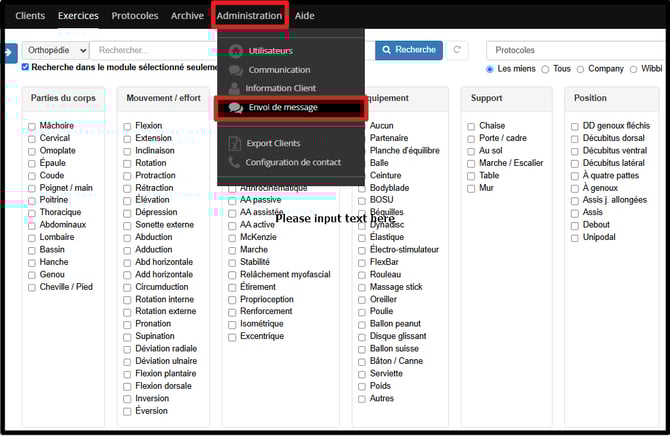This screenshot has width=670, height=436.
Task: Click the Utilisateurs icon in dropdown menu
Action: click(x=236, y=51)
